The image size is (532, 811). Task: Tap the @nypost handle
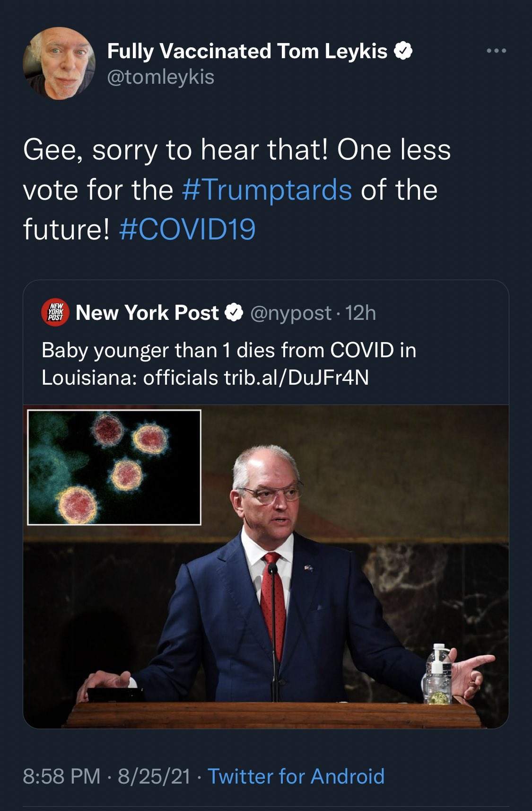tap(290, 313)
